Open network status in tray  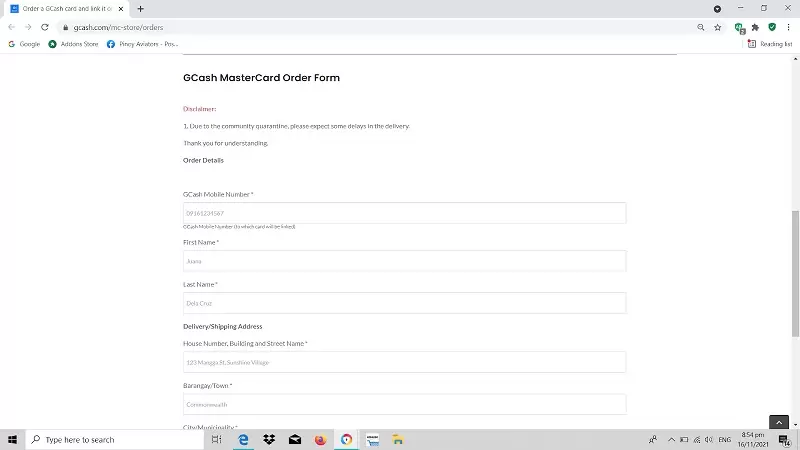(x=696, y=440)
